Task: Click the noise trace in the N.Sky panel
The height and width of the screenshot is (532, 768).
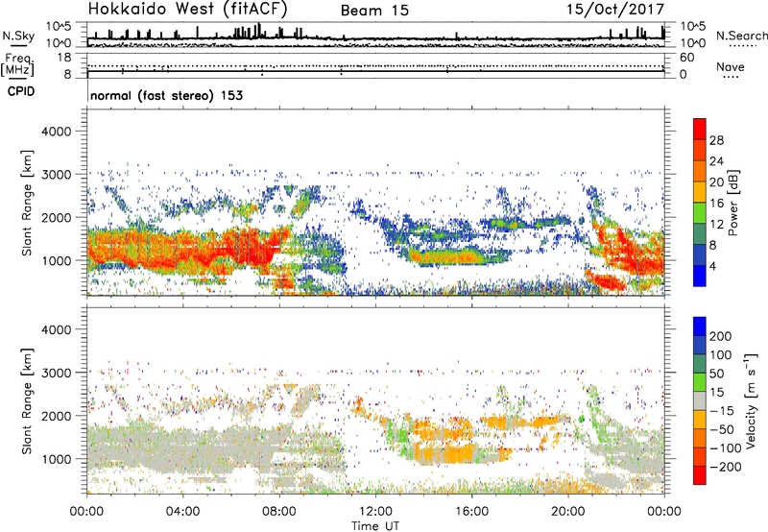Action: coord(375,38)
